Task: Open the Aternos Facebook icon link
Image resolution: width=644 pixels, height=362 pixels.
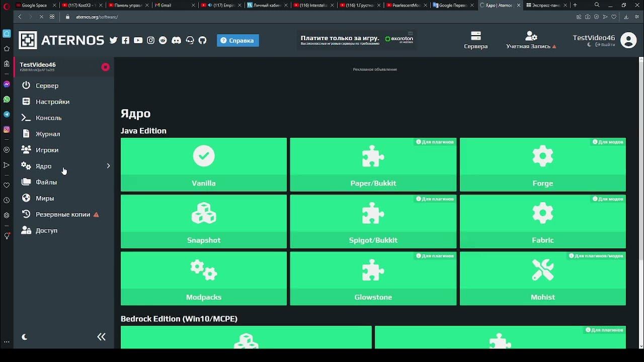Action: pos(125,40)
